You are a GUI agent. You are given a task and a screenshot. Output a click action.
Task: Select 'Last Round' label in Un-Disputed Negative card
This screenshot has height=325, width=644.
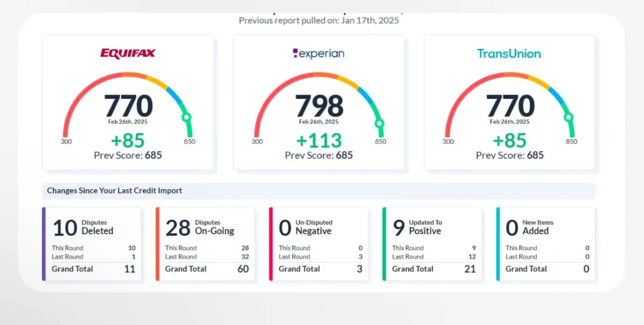(295, 257)
